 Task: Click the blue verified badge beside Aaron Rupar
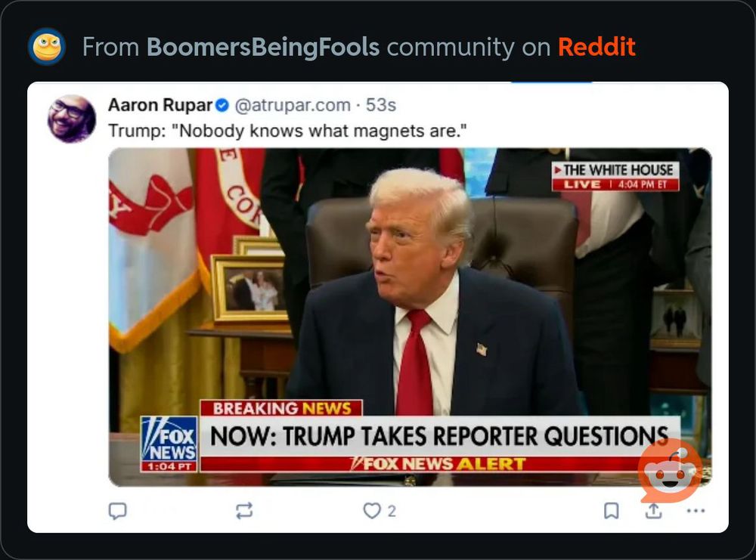(x=222, y=105)
